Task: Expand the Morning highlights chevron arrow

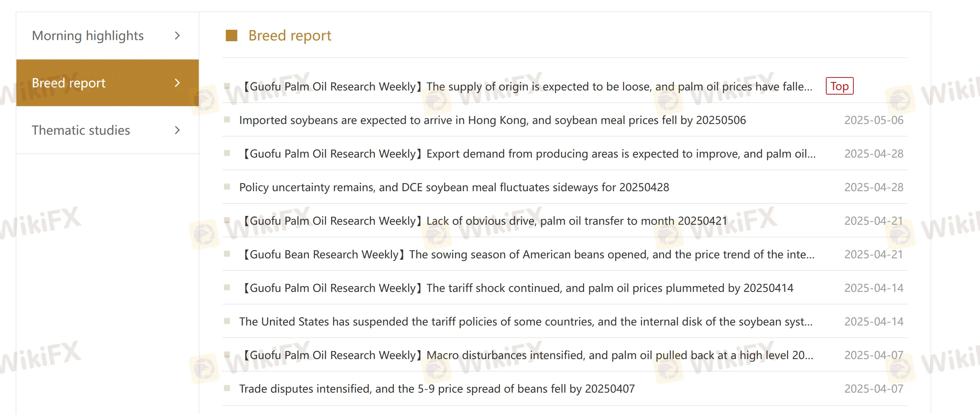Action: [177, 35]
